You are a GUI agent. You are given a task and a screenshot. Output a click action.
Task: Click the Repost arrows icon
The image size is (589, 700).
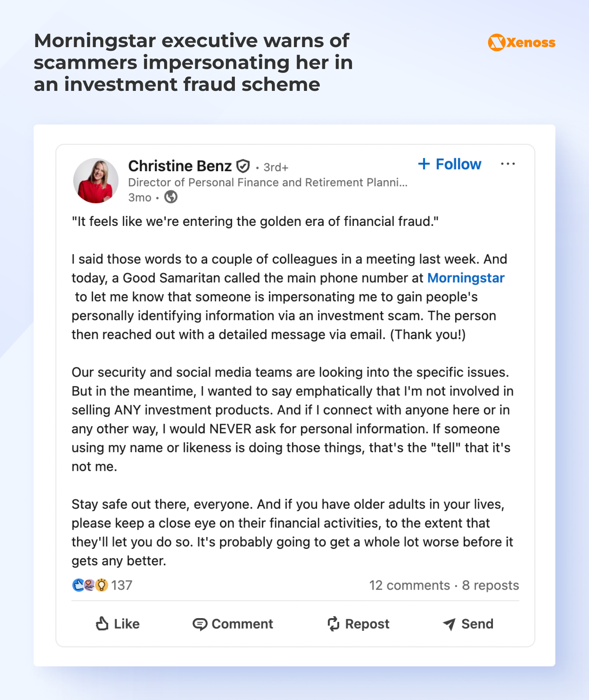pyautogui.click(x=333, y=624)
